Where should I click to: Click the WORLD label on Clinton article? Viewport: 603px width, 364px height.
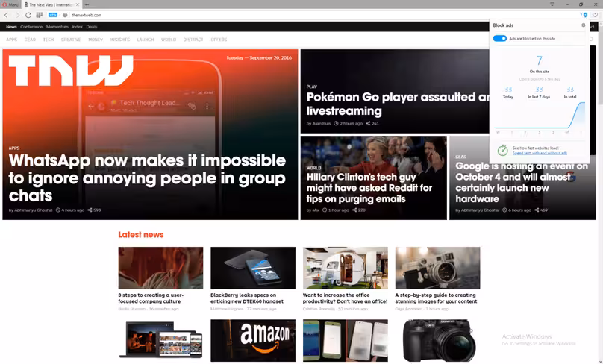coord(313,168)
